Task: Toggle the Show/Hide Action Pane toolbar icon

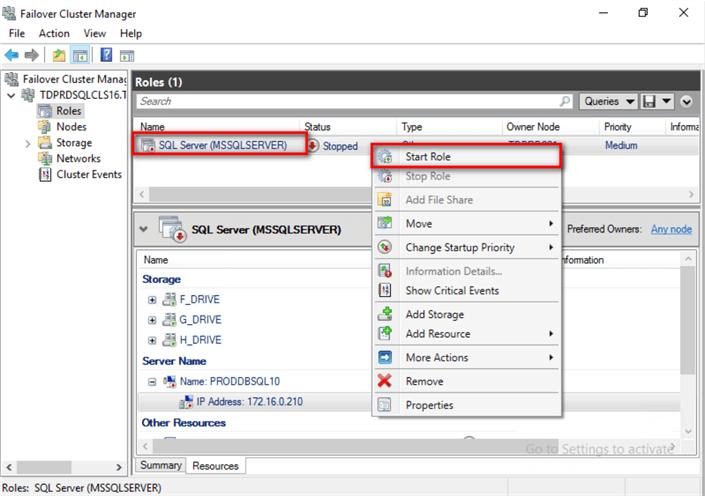Action: (127, 56)
